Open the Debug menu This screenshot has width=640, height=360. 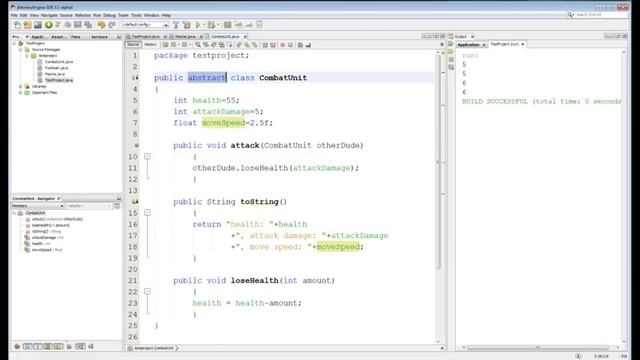click(x=109, y=15)
